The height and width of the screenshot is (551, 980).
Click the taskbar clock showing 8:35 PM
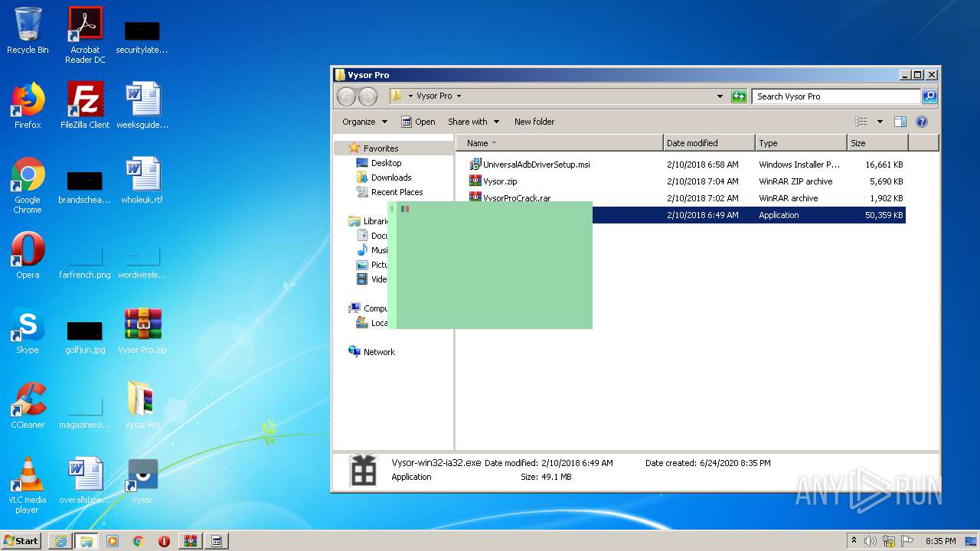point(940,541)
